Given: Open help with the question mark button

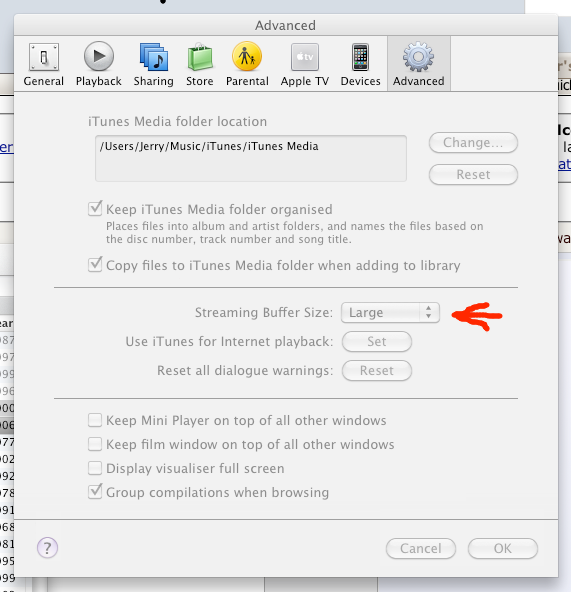Looking at the screenshot, I should pyautogui.click(x=47, y=548).
